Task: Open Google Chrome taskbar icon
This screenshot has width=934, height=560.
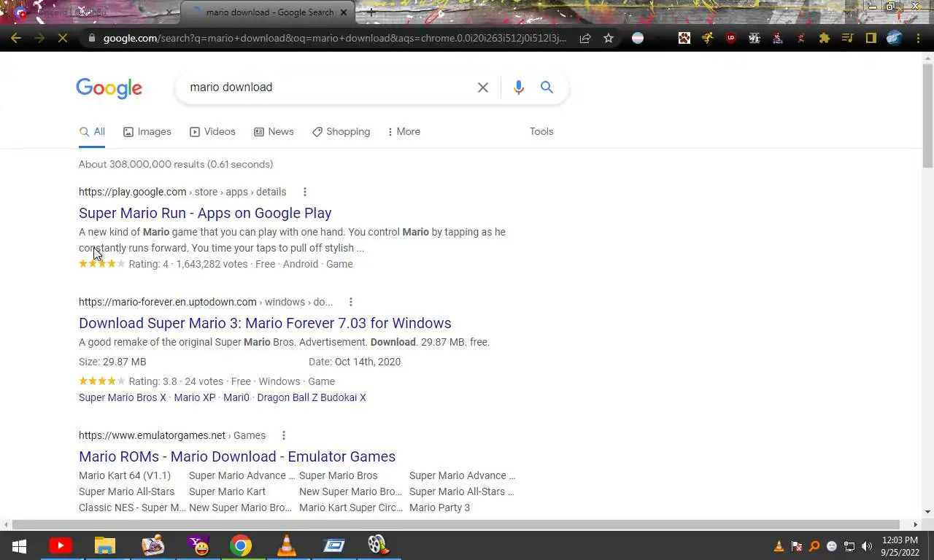Action: coord(241,545)
